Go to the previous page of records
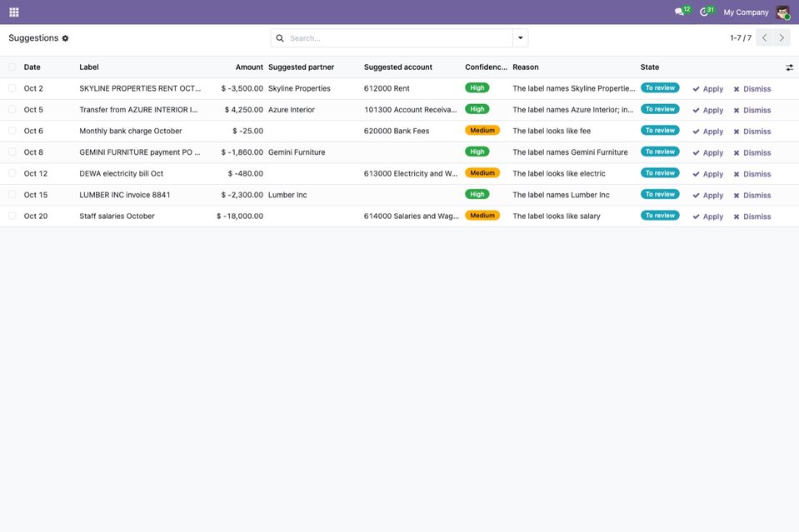This screenshot has height=532, width=799. click(764, 37)
